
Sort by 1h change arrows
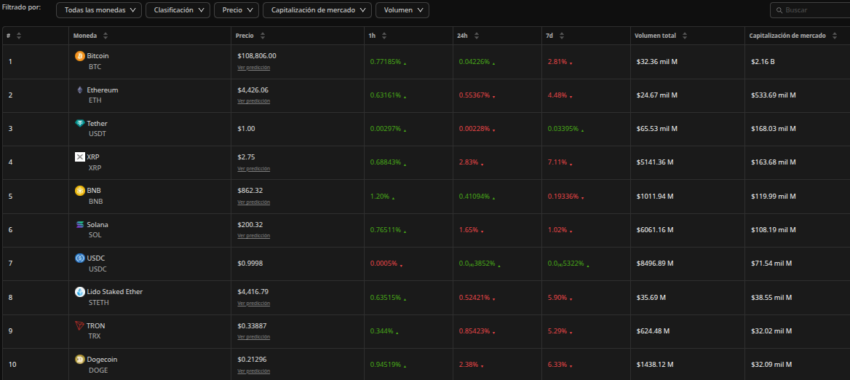coord(384,36)
